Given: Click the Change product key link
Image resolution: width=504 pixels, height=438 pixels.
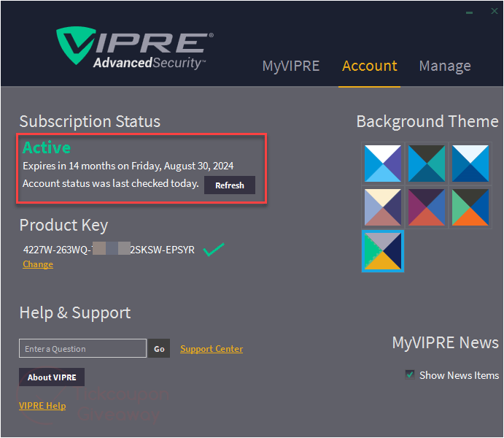Looking at the screenshot, I should [x=38, y=264].
